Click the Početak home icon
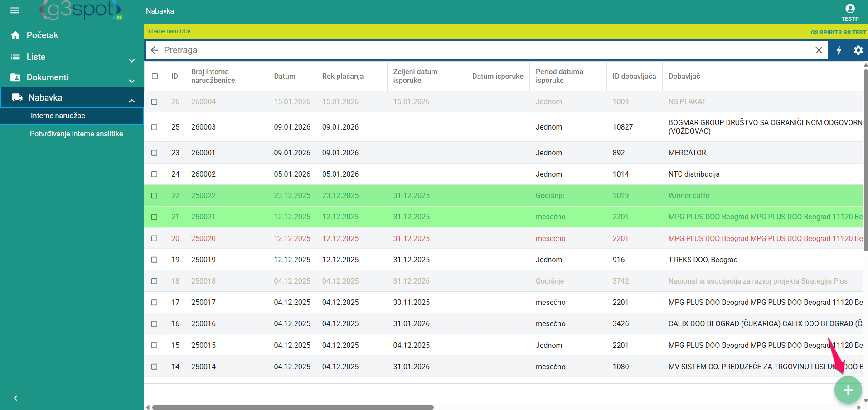 [15, 35]
